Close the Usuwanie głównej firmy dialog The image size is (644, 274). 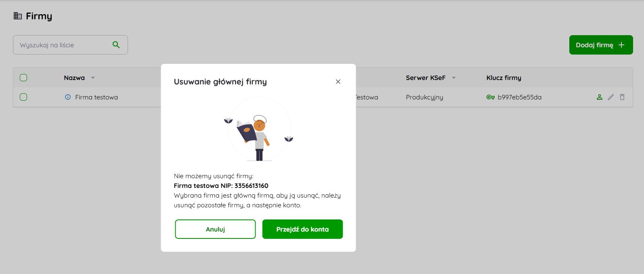[x=338, y=82]
